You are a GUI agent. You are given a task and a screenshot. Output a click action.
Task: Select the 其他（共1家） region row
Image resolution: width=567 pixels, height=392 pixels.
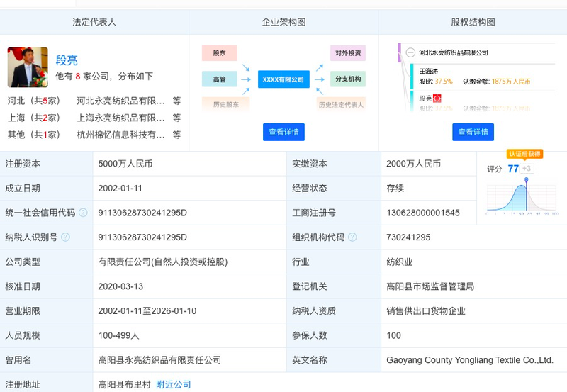[94, 135]
